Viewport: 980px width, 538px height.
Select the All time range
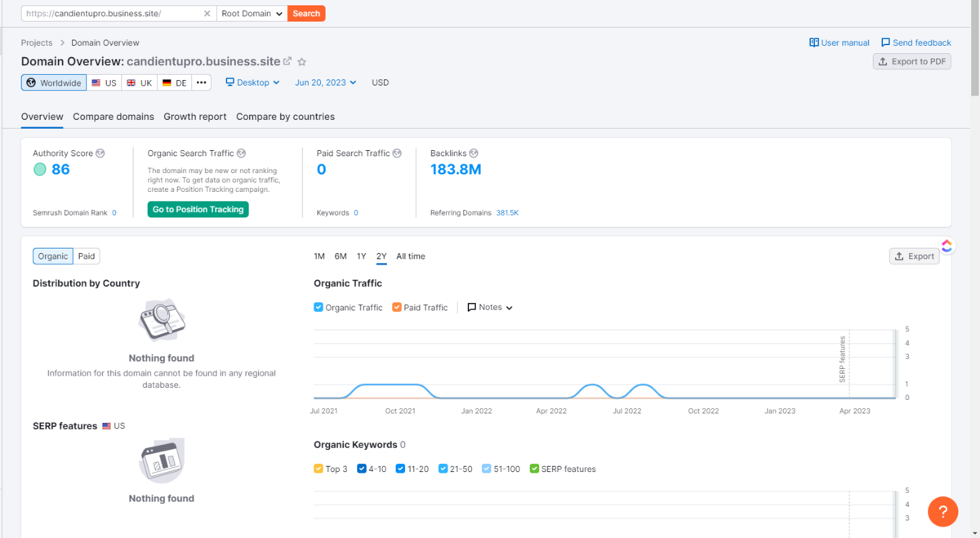[411, 256]
